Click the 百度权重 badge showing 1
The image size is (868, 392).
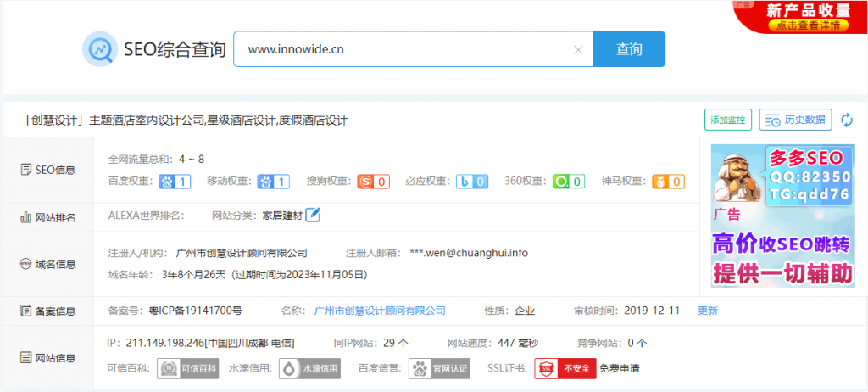point(175,182)
